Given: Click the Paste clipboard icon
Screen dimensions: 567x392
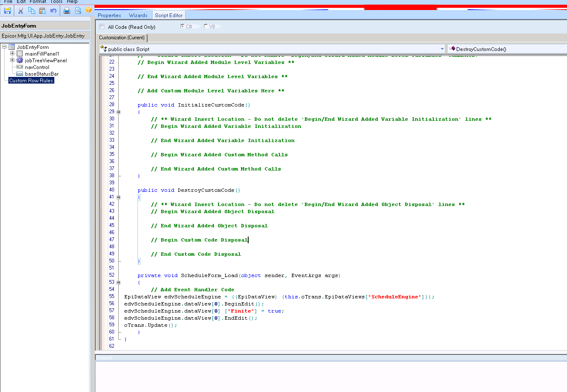Looking at the screenshot, I should click(x=42, y=10).
